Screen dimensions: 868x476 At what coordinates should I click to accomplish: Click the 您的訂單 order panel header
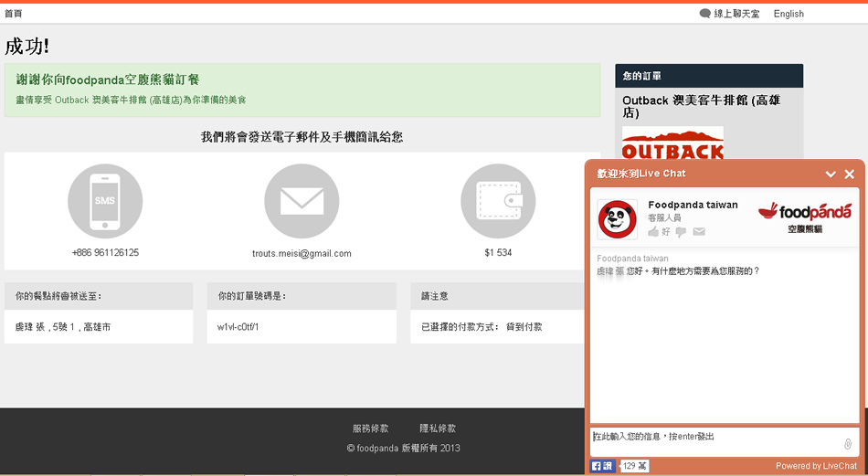click(709, 76)
